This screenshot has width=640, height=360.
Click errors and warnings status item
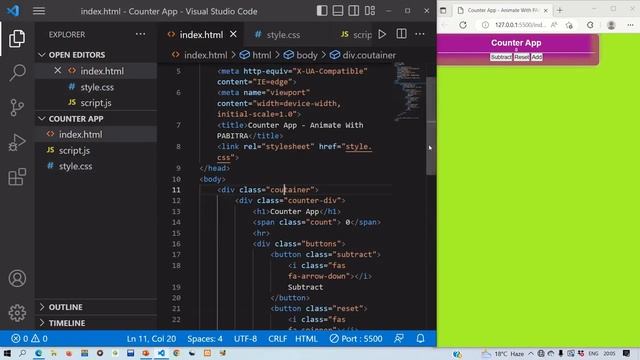[29, 339]
